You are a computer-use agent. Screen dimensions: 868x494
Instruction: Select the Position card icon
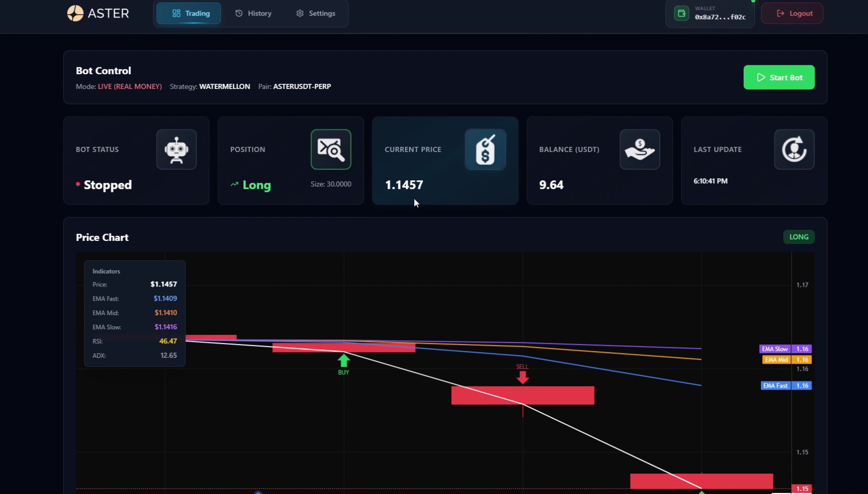(331, 149)
